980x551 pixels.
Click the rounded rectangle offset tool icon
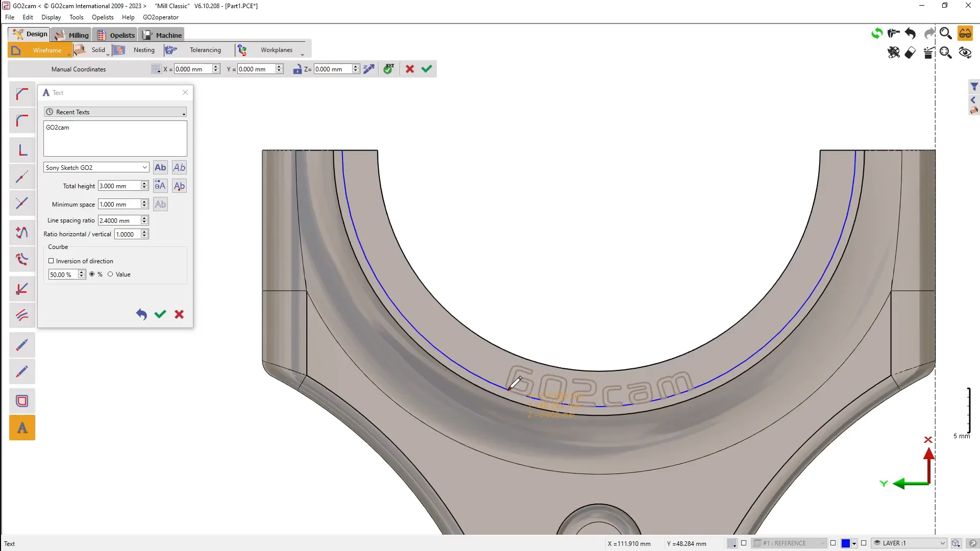pos(22,401)
